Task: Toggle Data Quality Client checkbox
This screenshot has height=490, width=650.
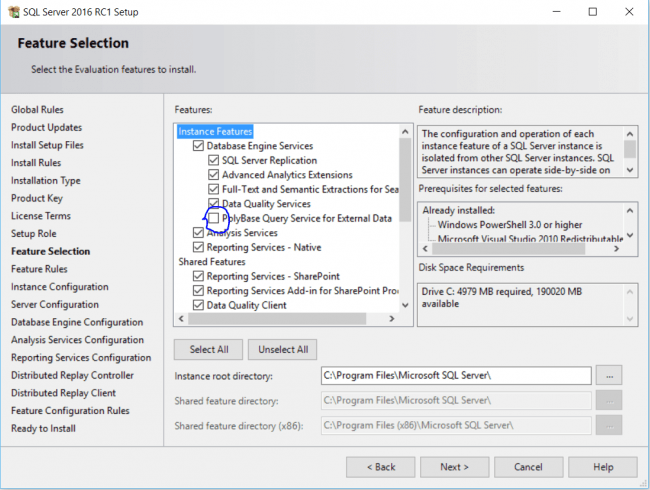Action: [198, 305]
